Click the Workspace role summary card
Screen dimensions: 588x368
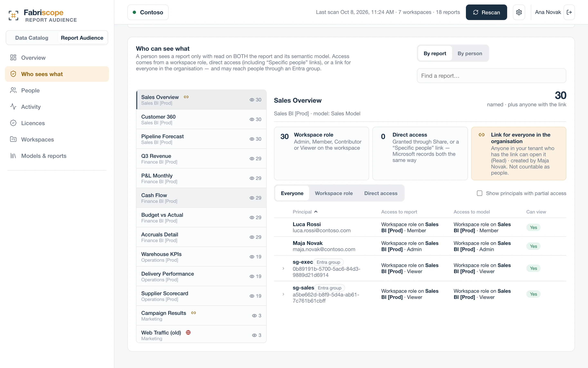pyautogui.click(x=321, y=154)
